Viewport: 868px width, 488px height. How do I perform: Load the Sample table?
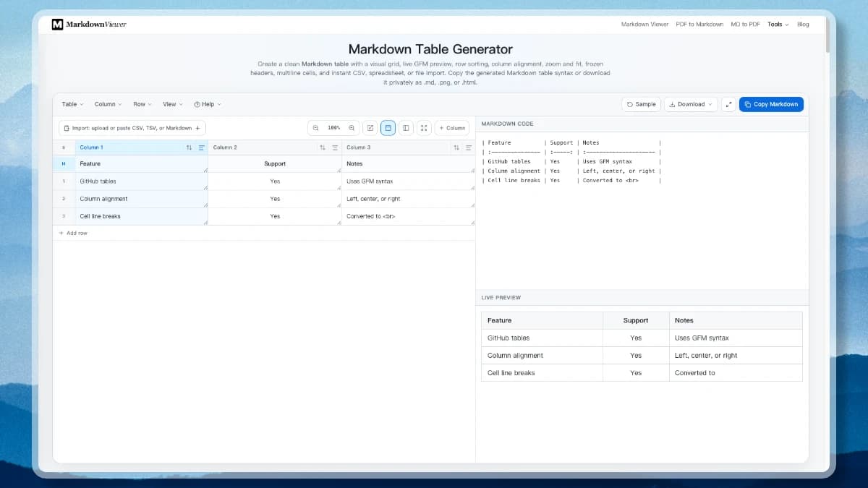[x=641, y=104]
